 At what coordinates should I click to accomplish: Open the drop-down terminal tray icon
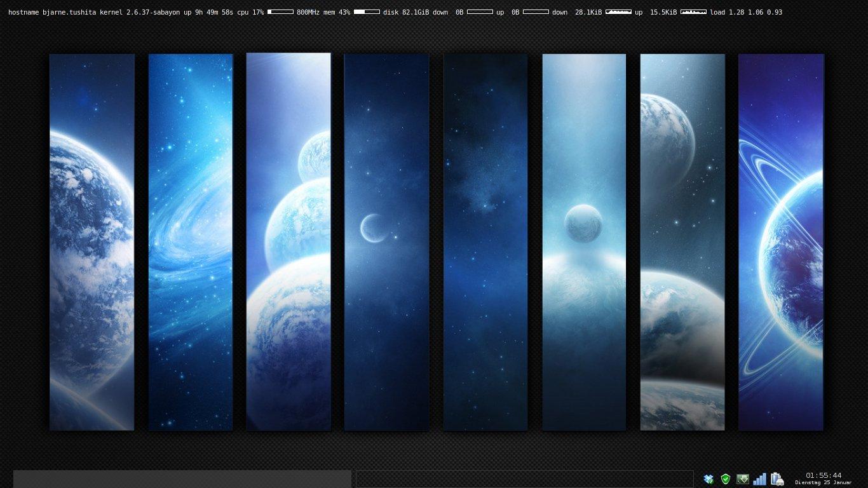(743, 478)
